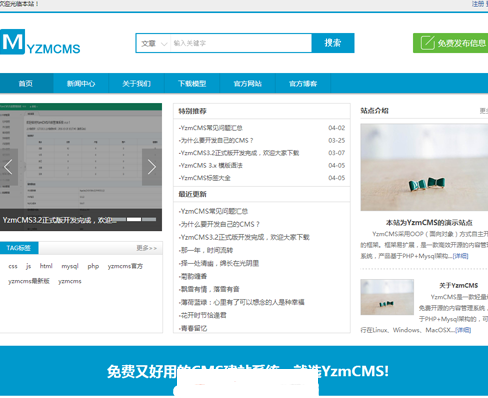
Task: Open YzmCMS常见问题汇总 under 最近更新
Action: [213, 211]
